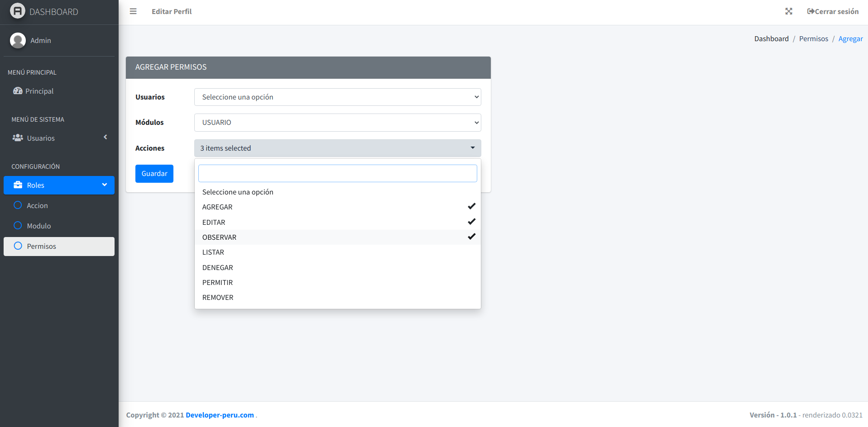868x427 pixels.
Task: Click the search field in Acciones dropdown
Action: [x=337, y=173]
